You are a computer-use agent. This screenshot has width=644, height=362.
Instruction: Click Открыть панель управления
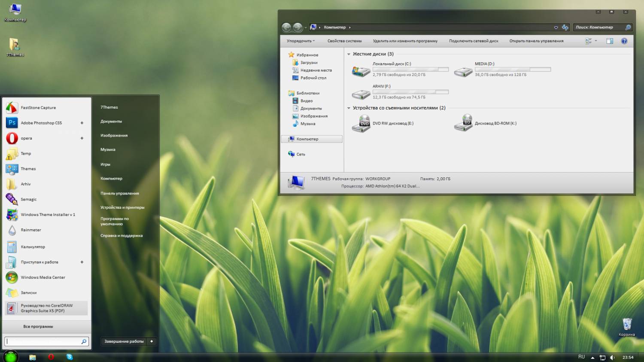click(536, 41)
